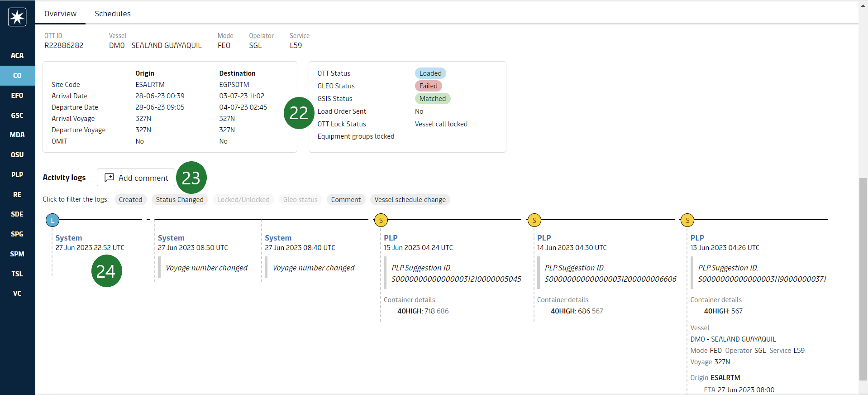Open the Overview tab
Image resolution: width=868 pixels, height=395 pixels.
click(x=60, y=14)
